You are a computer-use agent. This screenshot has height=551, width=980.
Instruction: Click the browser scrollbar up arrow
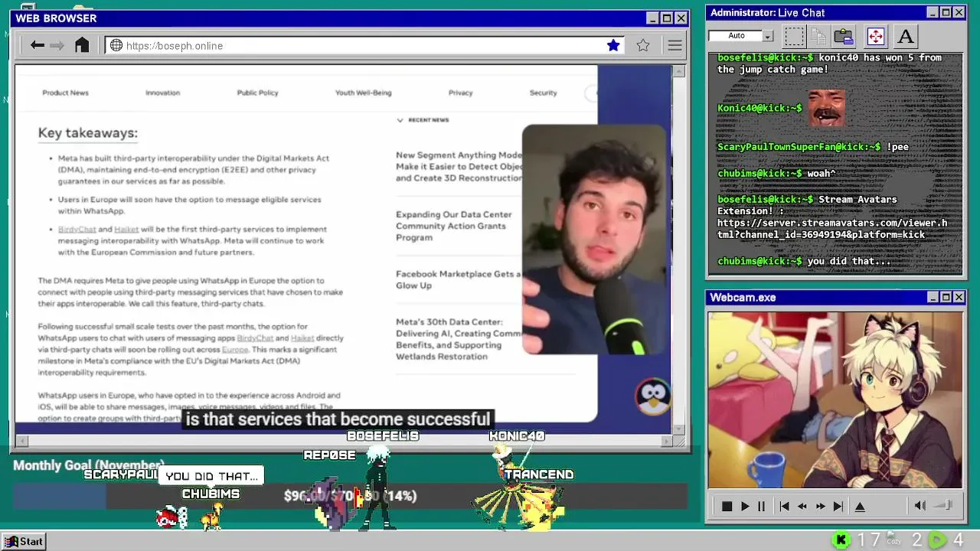(x=679, y=71)
